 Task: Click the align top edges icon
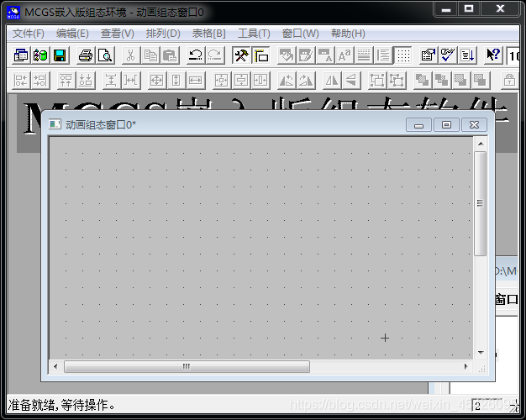click(66, 81)
